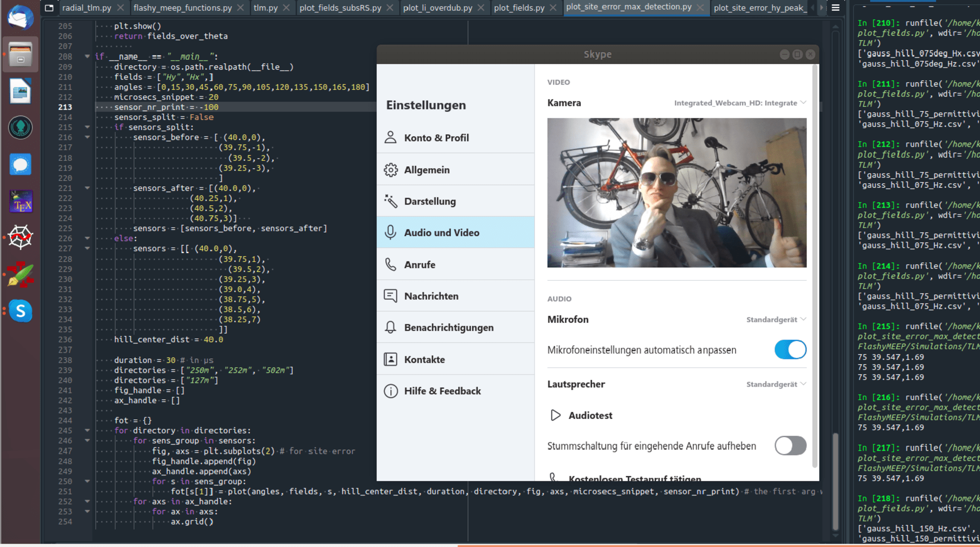The image size is (980, 547).
Task: Click the browse tabs icon in Spyder editor
Action: pyautogui.click(x=49, y=8)
